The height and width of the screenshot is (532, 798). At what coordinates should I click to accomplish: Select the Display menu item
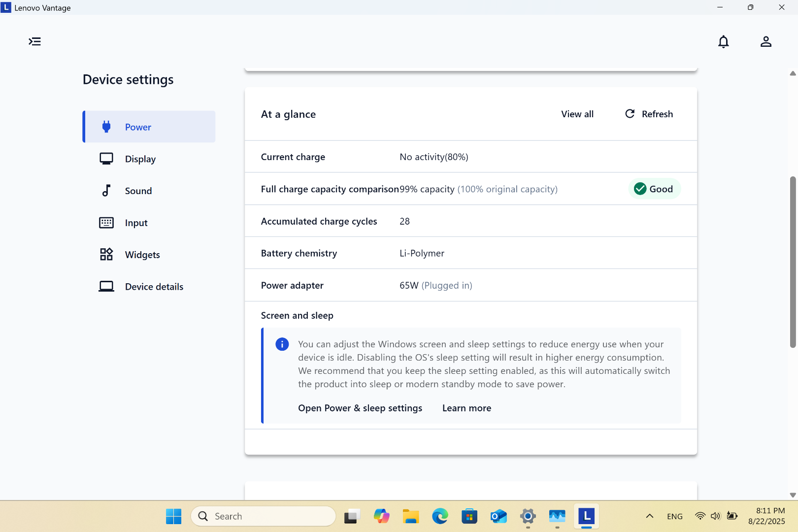click(x=149, y=159)
